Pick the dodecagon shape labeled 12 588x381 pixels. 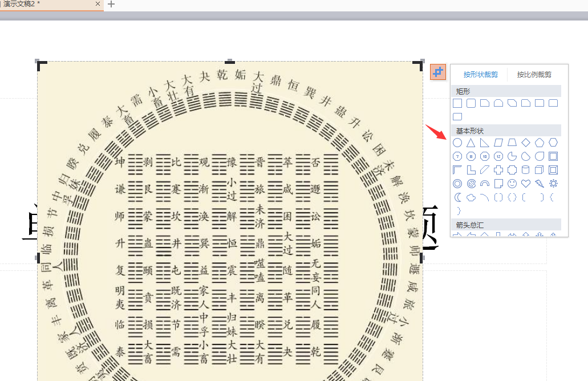click(x=498, y=156)
